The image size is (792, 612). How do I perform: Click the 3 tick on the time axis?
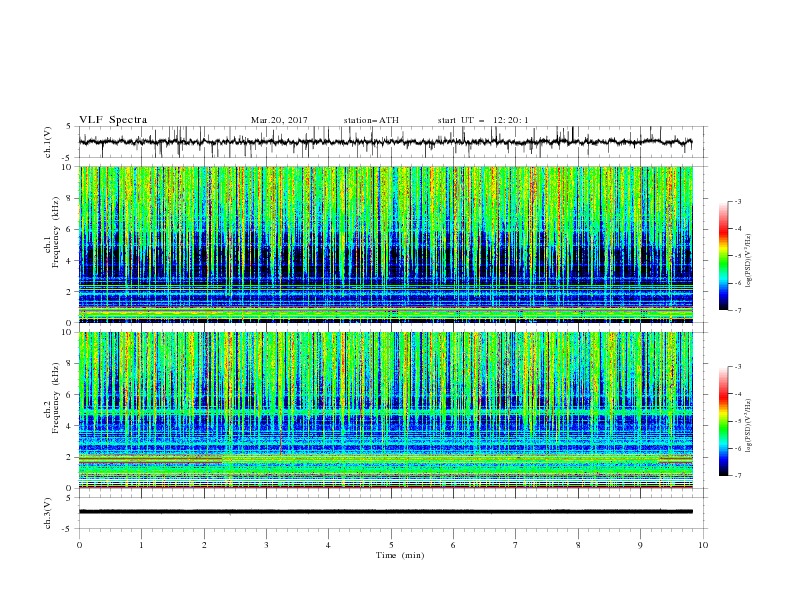(x=266, y=545)
